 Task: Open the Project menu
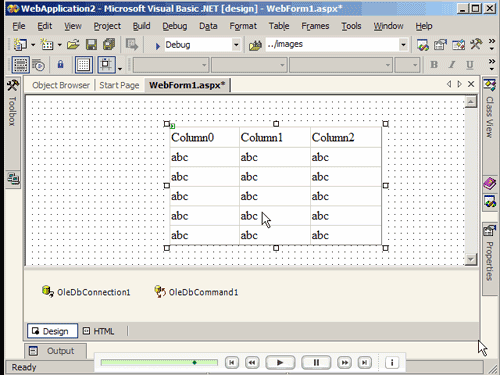[107, 26]
